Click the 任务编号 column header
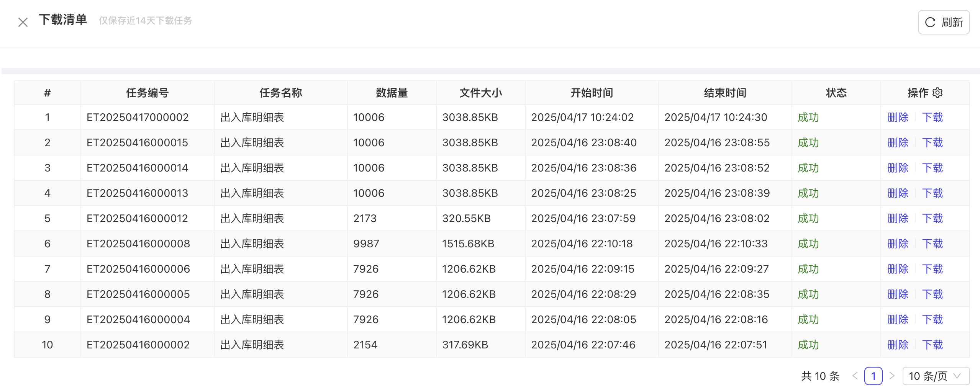The image size is (980, 389). pyautogui.click(x=147, y=93)
